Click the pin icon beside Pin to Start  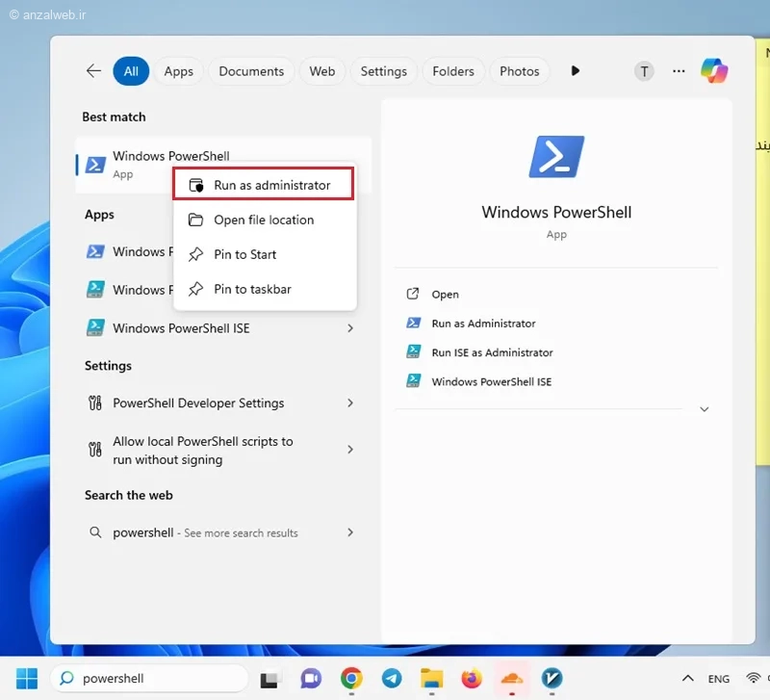tap(195, 254)
